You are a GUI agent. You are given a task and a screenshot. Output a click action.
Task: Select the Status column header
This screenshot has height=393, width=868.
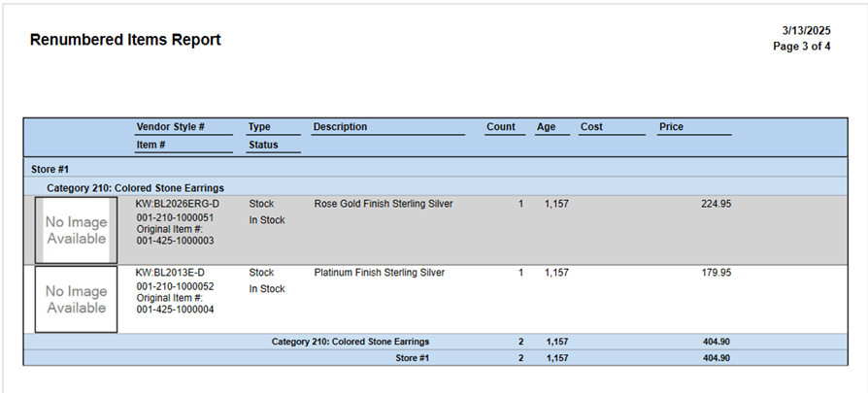pyautogui.click(x=262, y=145)
